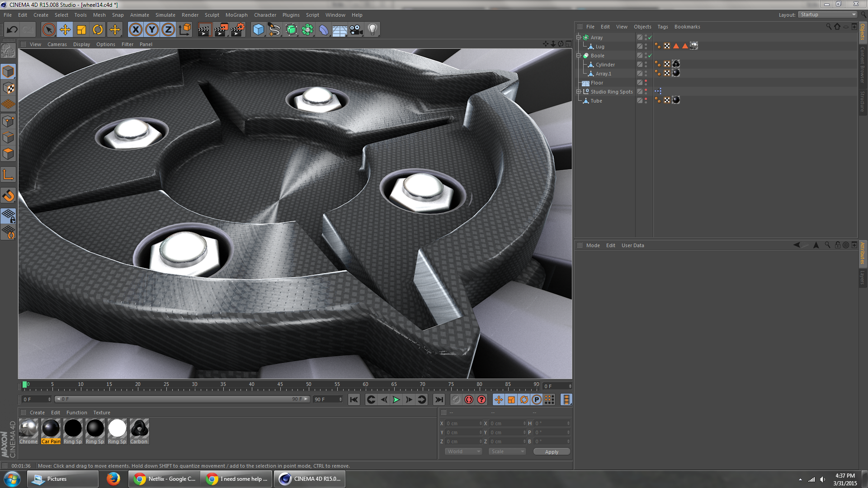
Task: Open the Floor environment icon
Action: (x=340, y=30)
